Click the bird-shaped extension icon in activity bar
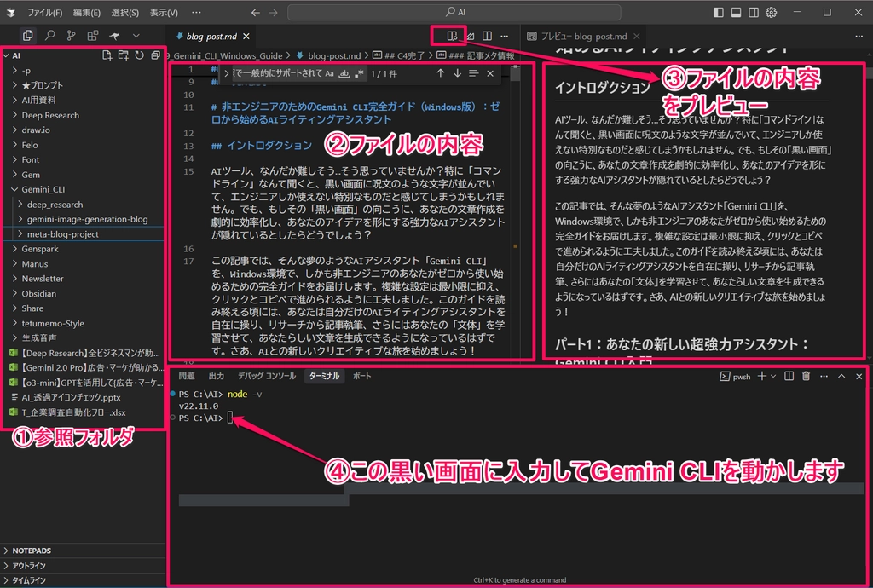Viewport: 873px width, 588px height. (115, 36)
